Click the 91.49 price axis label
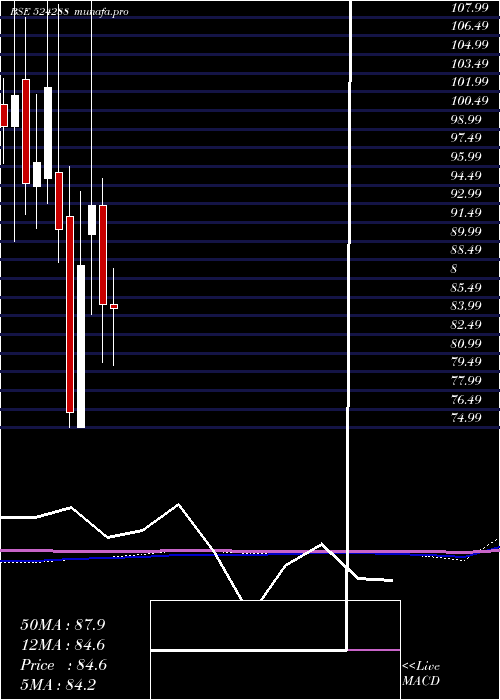500x700 pixels. (x=466, y=212)
